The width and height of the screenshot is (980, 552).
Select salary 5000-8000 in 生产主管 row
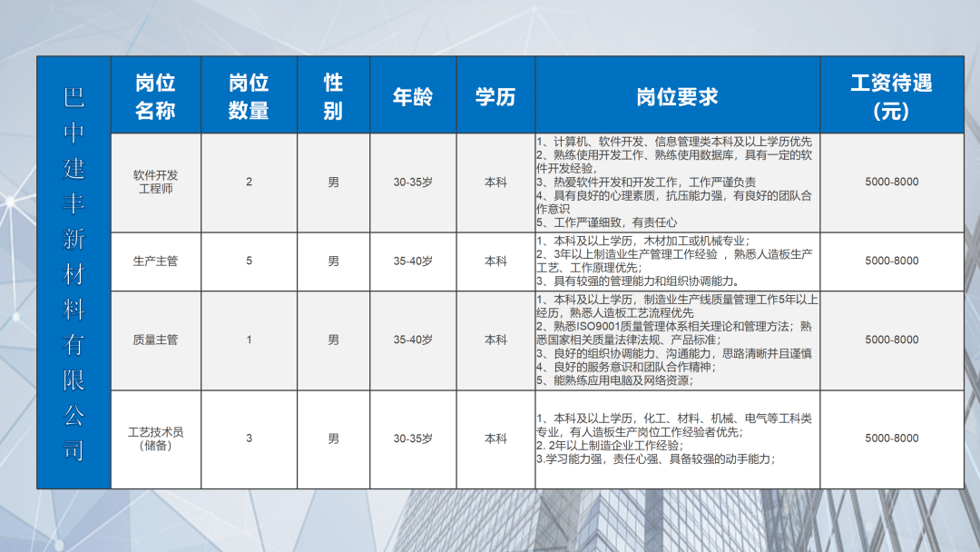click(892, 261)
